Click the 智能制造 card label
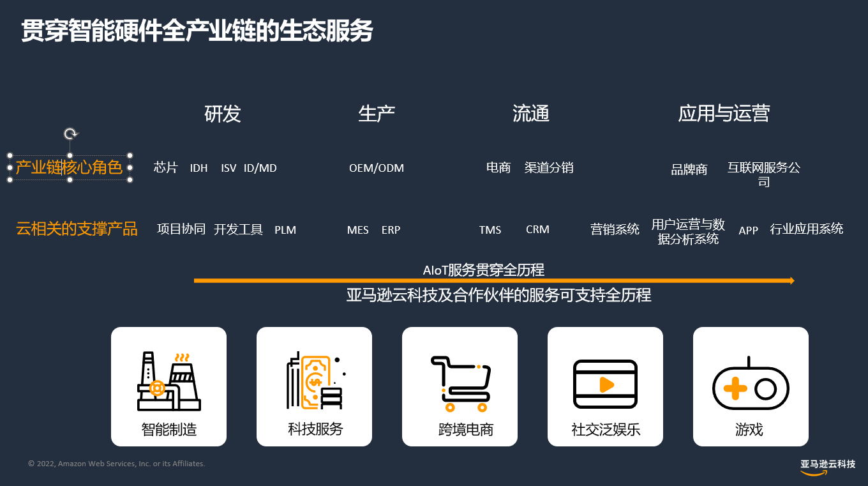 click(x=169, y=429)
